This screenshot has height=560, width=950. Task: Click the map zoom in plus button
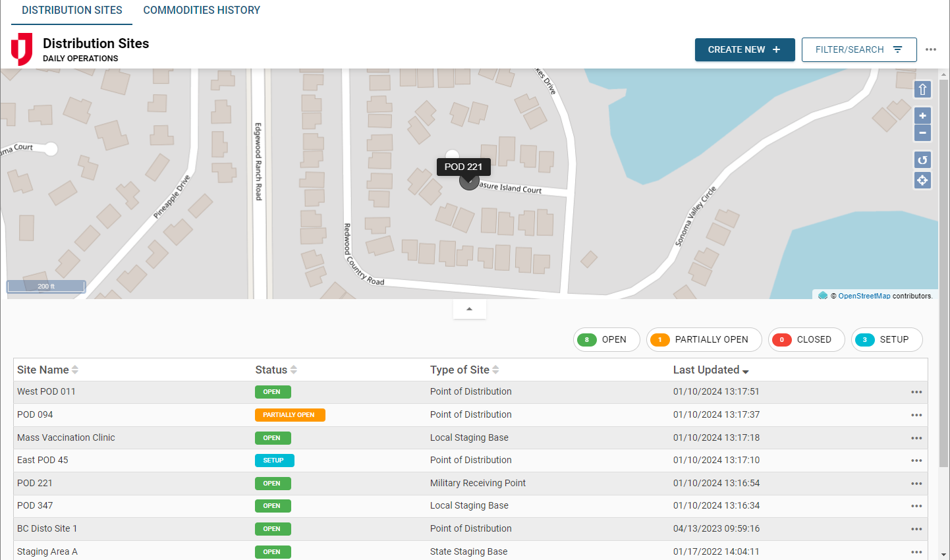(x=922, y=116)
